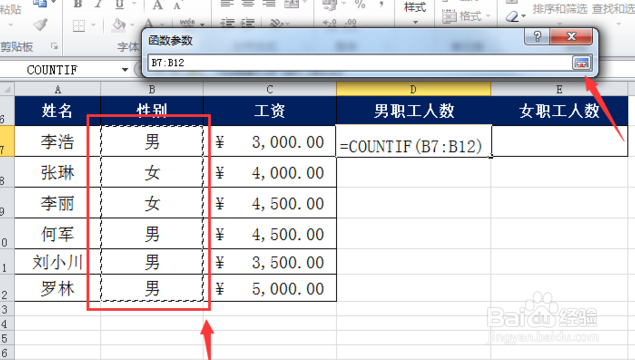This screenshot has height=360, width=635.
Task: Open help in 函数参数 dialog
Action: (537, 37)
